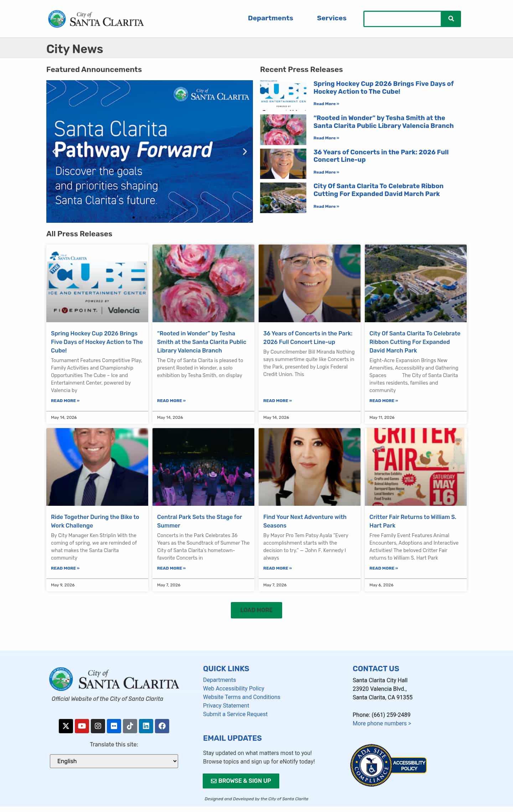Open recent David March Park ribbon cutting headline

click(x=378, y=190)
